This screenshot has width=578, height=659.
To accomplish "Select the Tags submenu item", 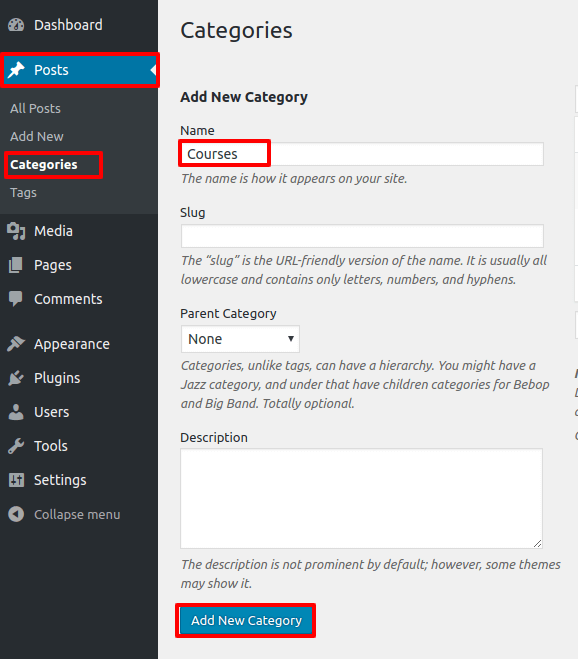I will (x=24, y=192).
